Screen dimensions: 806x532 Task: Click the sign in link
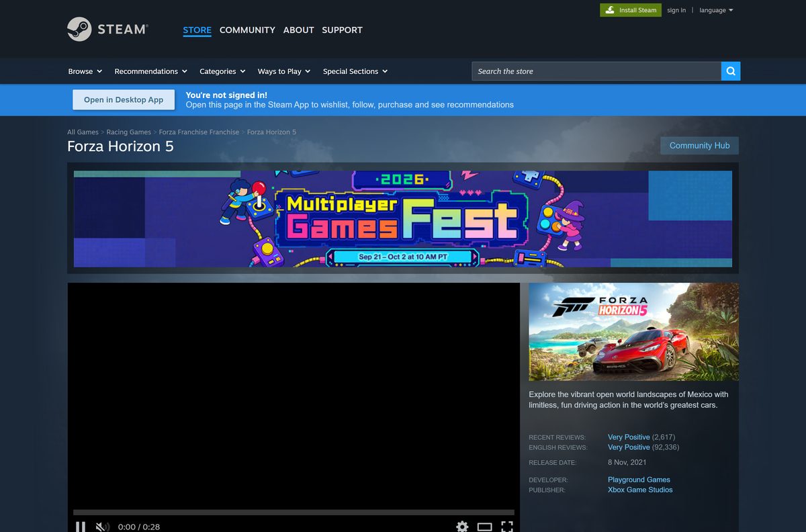tap(676, 10)
